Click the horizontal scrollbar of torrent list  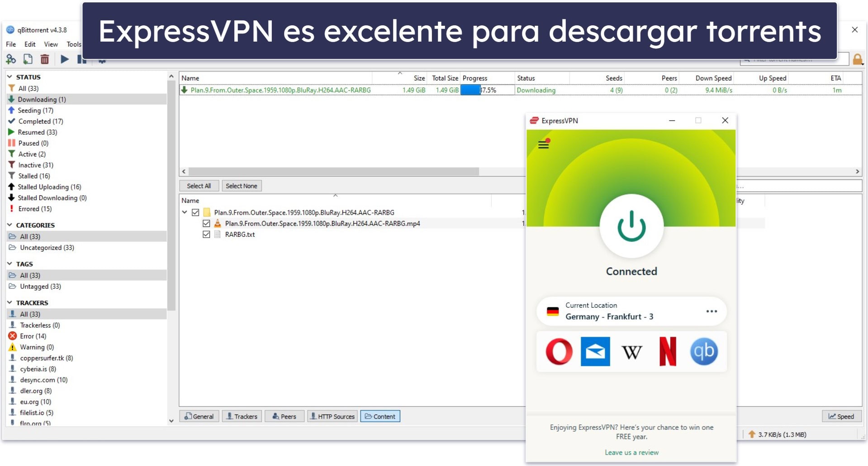[x=334, y=172]
